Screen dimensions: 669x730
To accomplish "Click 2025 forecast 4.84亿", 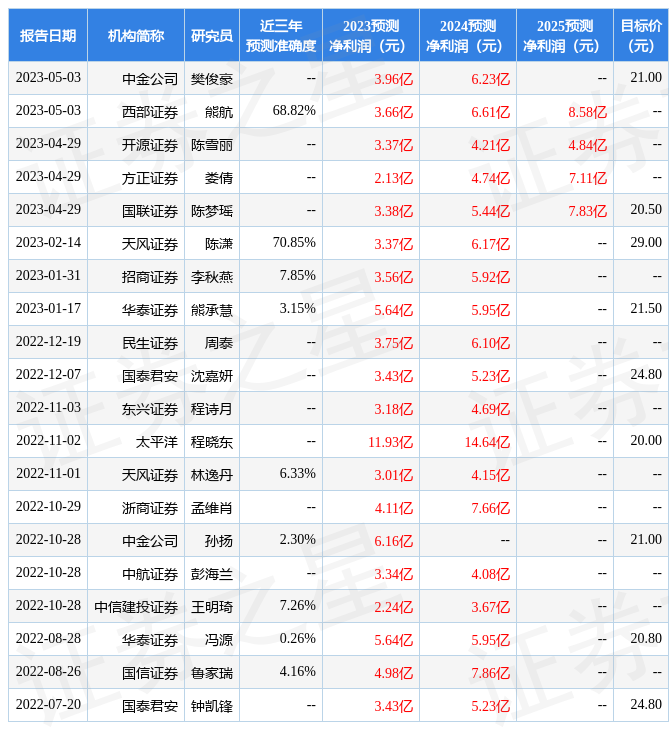I will (x=588, y=145).
